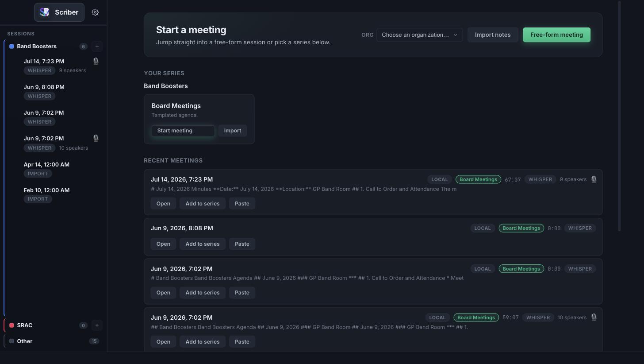
Task: Click microphone icon on Jun 9 10-speakers session
Action: [96, 138]
